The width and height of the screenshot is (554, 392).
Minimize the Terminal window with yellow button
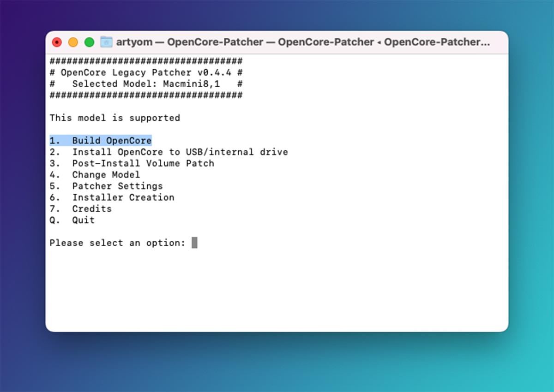click(73, 42)
